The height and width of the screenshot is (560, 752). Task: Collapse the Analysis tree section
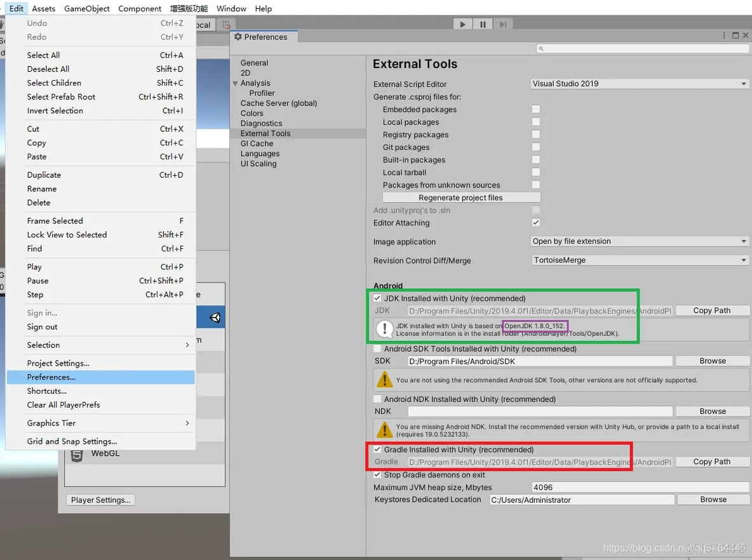[236, 83]
